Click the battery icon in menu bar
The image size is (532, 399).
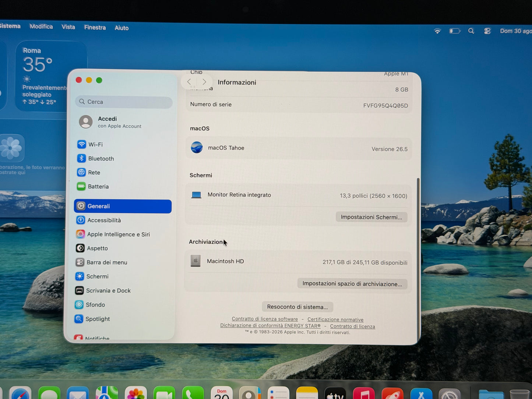(455, 31)
